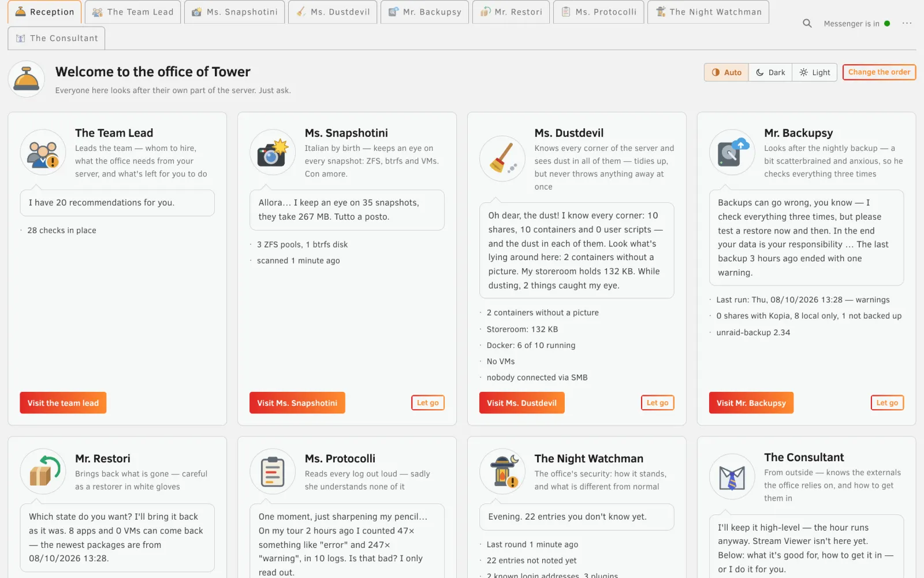
Task: Click '28 checks in place' line
Action: (x=62, y=230)
